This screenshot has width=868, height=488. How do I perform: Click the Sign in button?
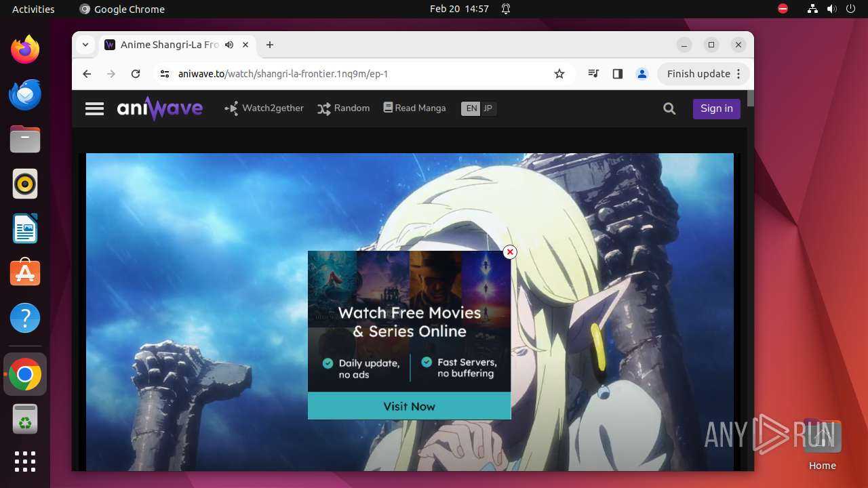(717, 108)
